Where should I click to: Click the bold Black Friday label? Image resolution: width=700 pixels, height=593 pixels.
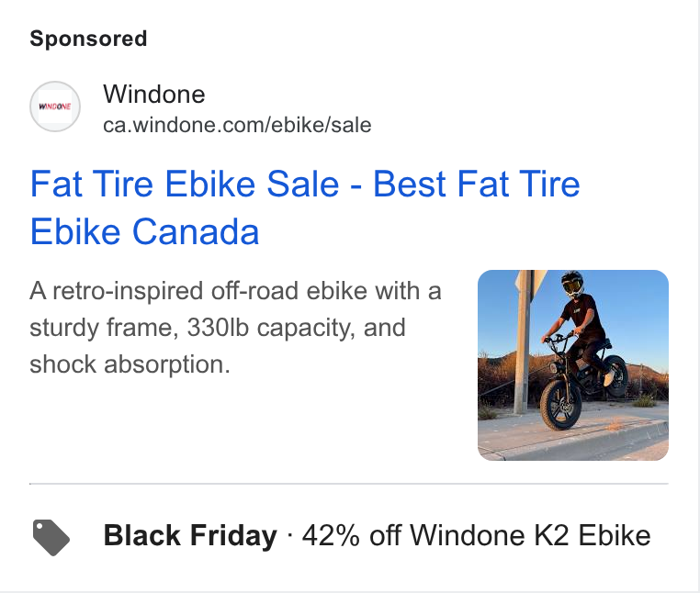tap(190, 535)
